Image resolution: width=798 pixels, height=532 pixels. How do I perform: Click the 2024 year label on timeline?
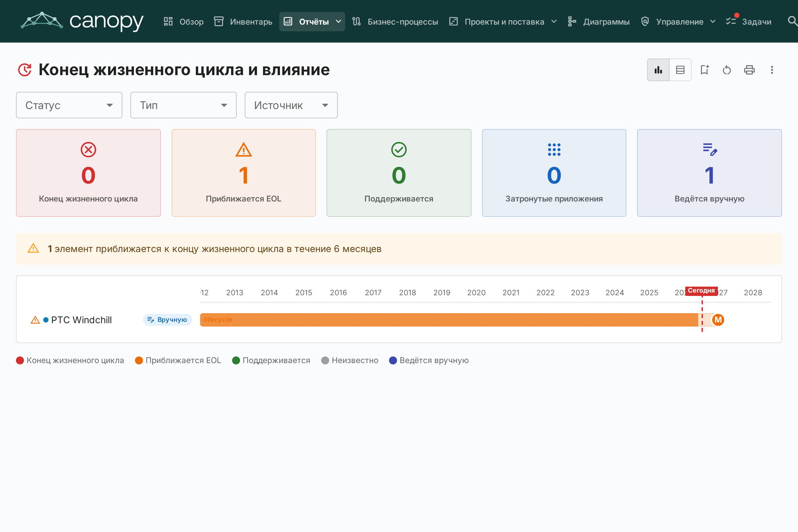[615, 293]
